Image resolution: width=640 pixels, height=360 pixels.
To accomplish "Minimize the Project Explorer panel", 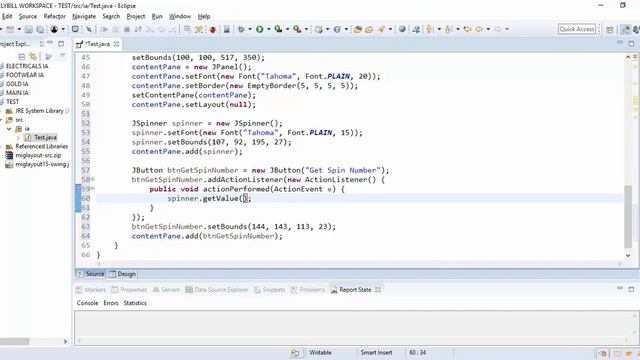I will 50,43.
